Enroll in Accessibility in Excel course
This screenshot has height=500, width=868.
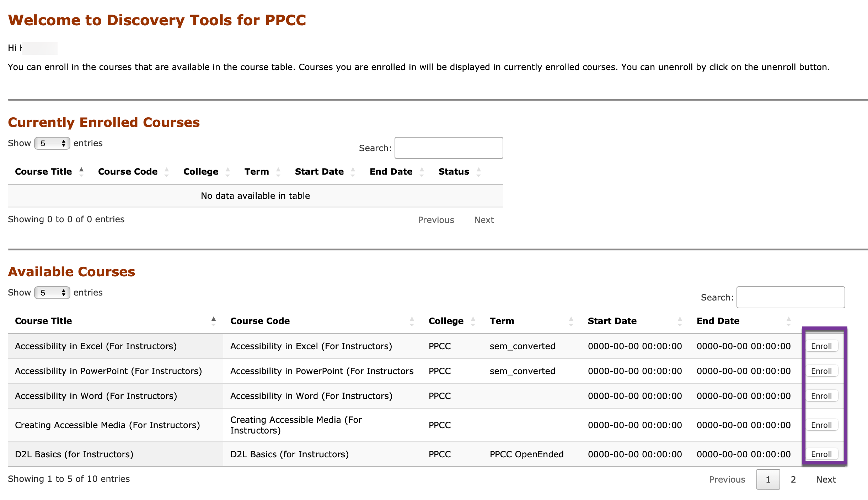(821, 346)
